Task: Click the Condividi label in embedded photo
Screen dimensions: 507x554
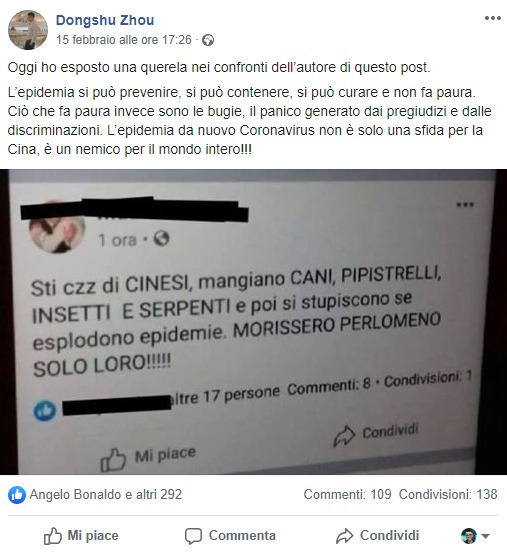Action: coord(390,431)
